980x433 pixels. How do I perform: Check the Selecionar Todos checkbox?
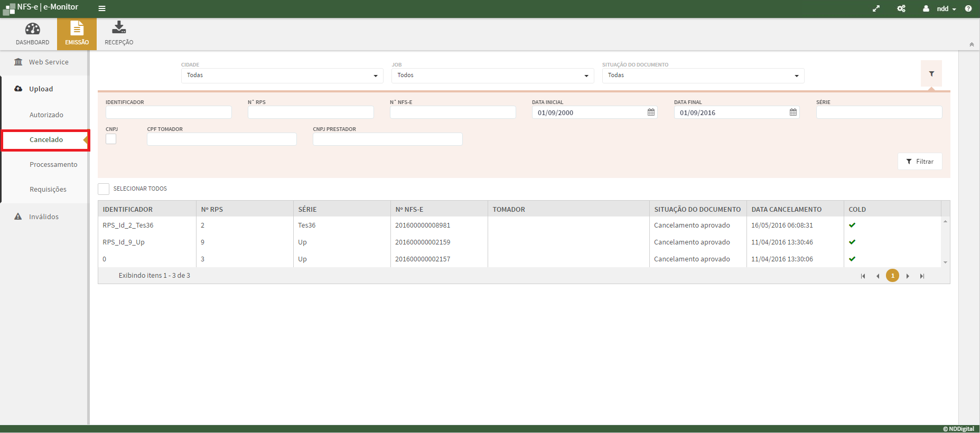(104, 189)
